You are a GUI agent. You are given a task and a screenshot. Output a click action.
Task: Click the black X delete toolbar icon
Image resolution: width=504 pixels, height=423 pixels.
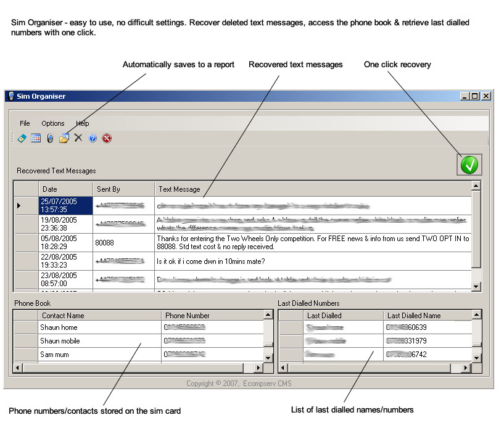point(78,138)
